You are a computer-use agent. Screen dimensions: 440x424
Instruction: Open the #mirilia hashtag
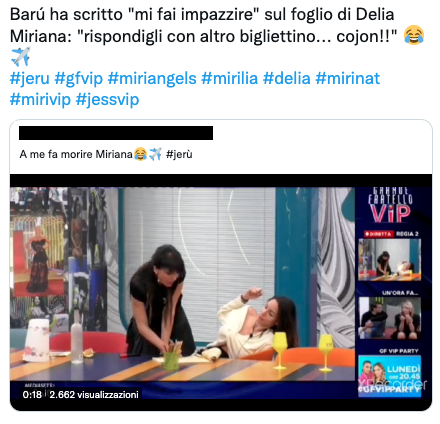pos(230,79)
